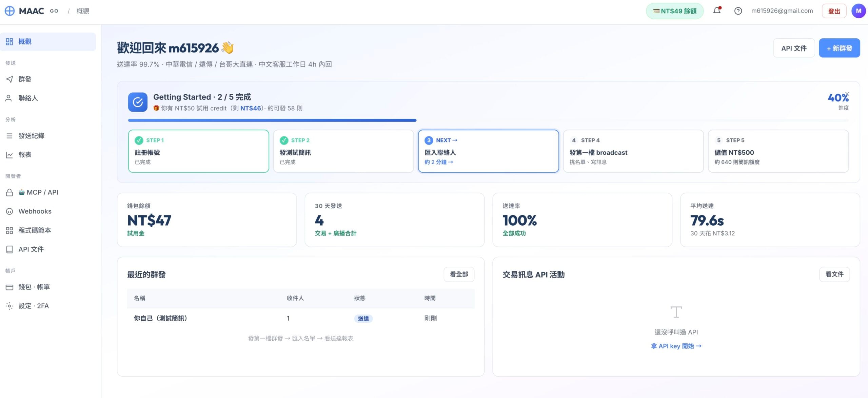This screenshot has height=398, width=868.
Task: Select 報表 in the sidebar
Action: tap(48, 155)
